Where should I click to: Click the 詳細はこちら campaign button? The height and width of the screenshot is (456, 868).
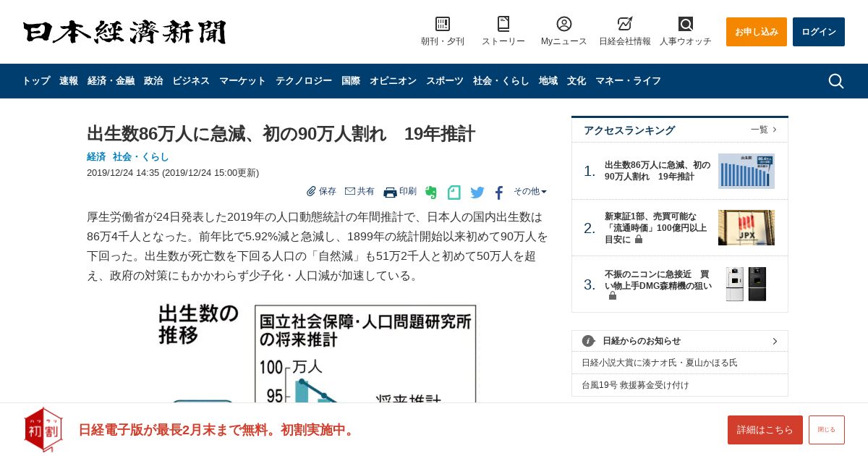pos(765,430)
